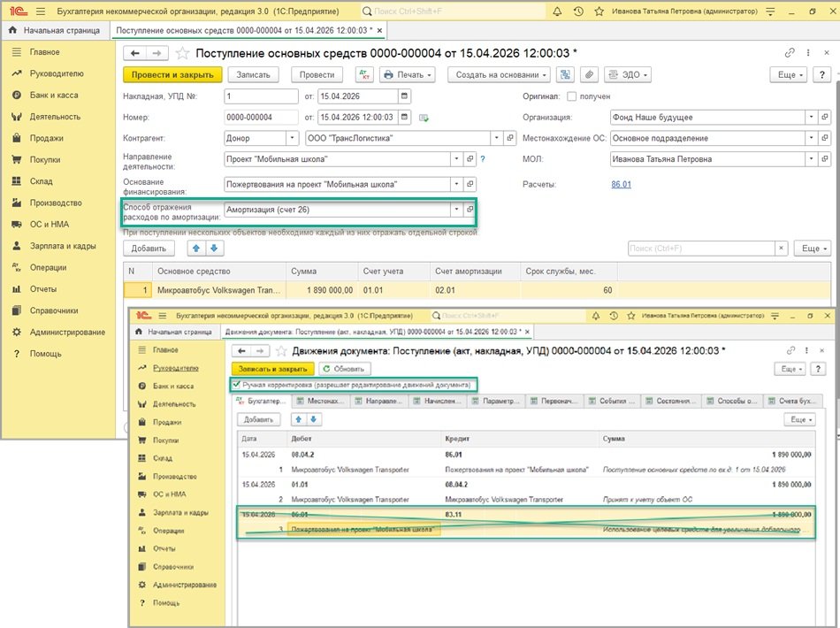This screenshot has width=840, height=628.
Task: Open Еще menu in document toolbar
Action: 790,74
